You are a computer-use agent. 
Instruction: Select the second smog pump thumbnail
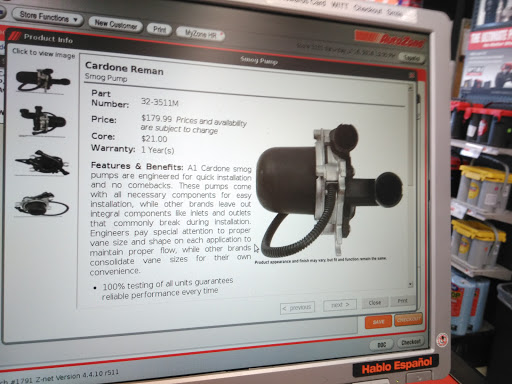[x=42, y=121]
